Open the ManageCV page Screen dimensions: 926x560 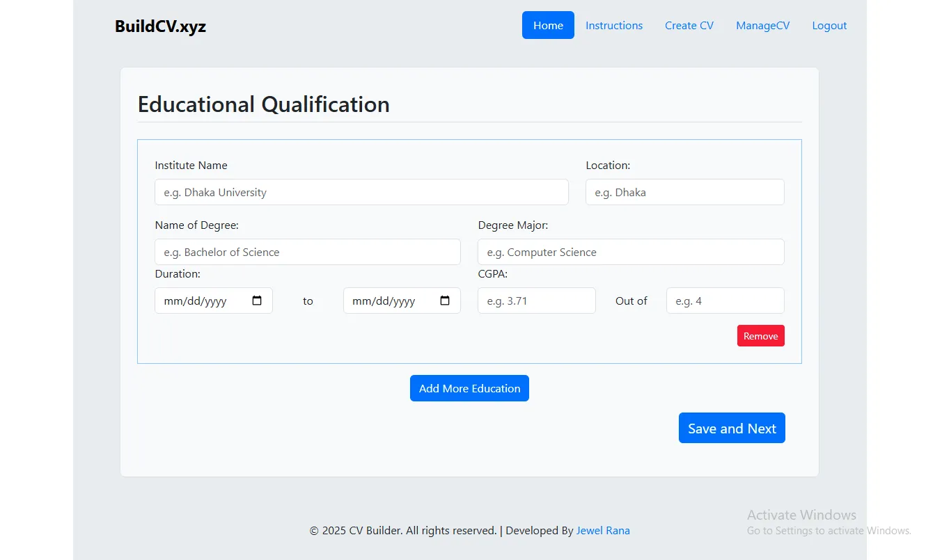[x=762, y=25]
